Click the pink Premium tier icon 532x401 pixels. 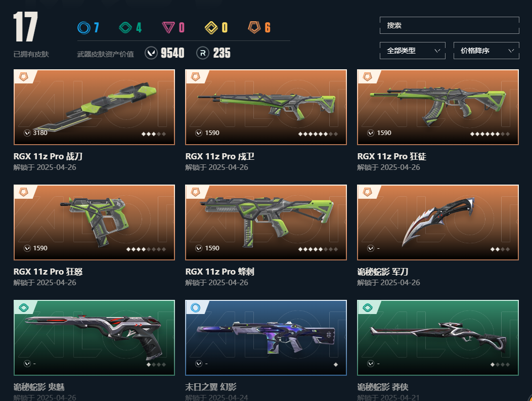pyautogui.click(x=168, y=27)
